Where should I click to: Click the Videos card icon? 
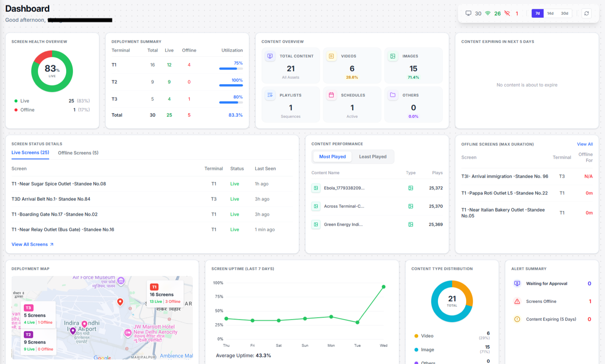(x=331, y=56)
